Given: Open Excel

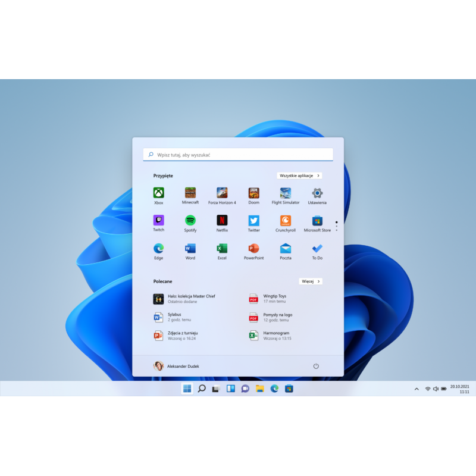Looking at the screenshot, I should [x=222, y=251].
